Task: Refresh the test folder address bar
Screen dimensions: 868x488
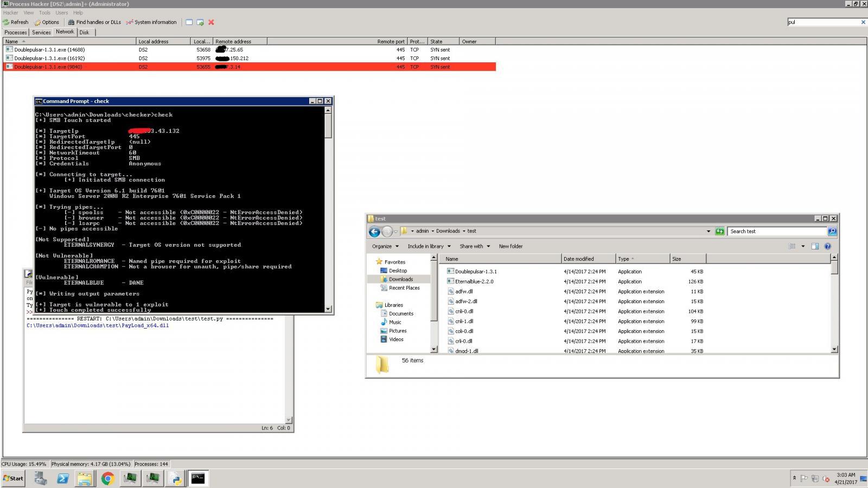Action: click(719, 232)
